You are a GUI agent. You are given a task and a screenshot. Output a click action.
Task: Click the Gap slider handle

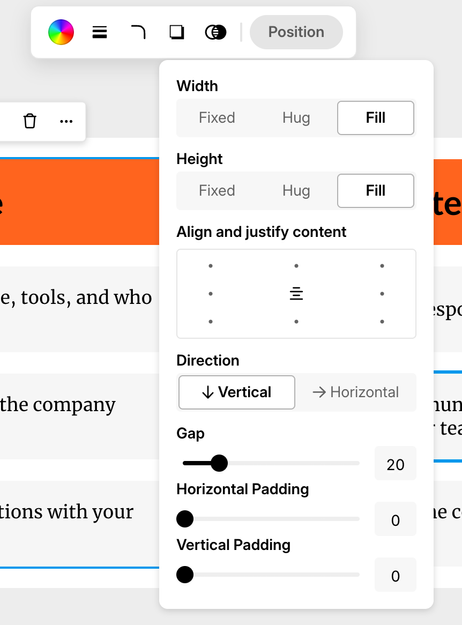tap(219, 463)
